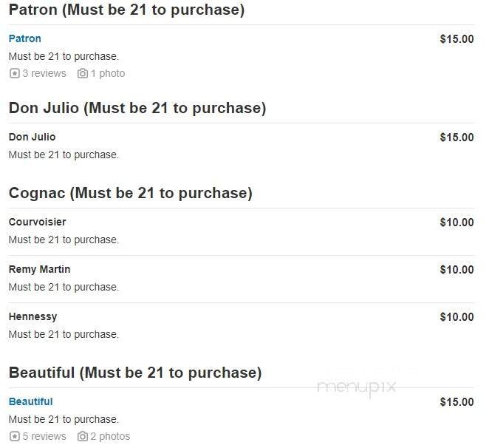
Task: Select the Remy Martin menu item
Action: point(39,269)
